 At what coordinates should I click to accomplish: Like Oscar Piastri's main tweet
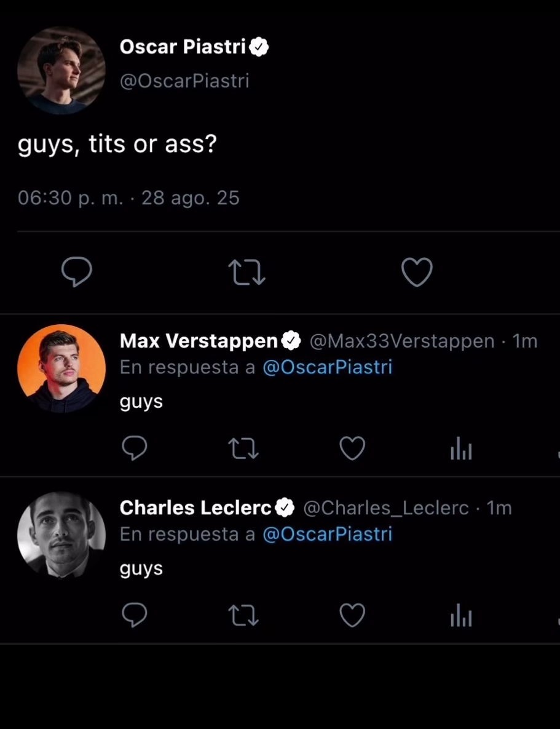click(417, 272)
